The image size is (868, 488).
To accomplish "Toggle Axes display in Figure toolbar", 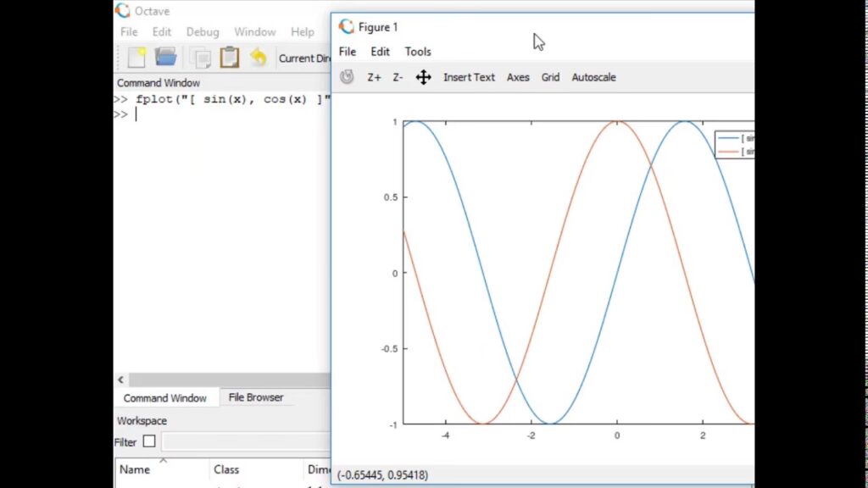I will [518, 77].
